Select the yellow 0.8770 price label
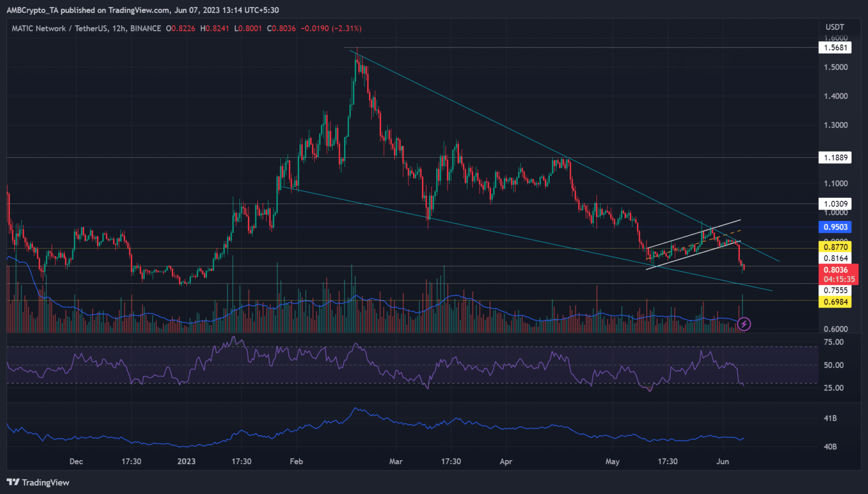The image size is (868, 494). (835, 247)
